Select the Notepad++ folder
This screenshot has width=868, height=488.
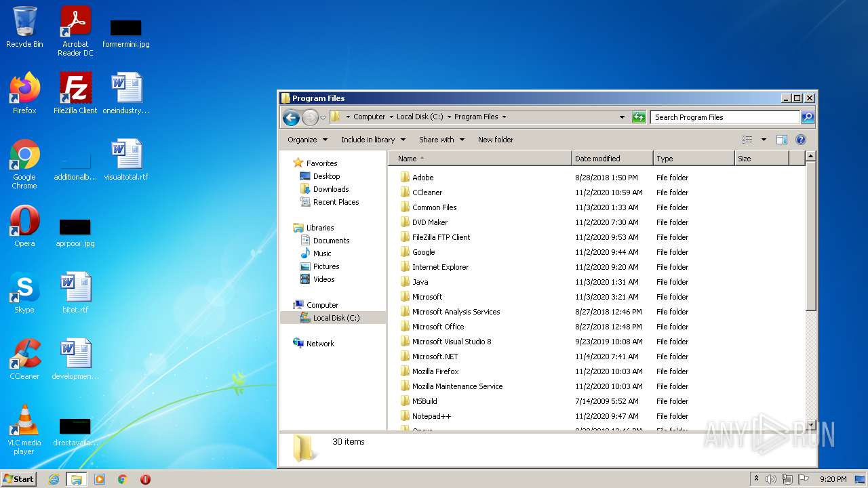(x=431, y=416)
